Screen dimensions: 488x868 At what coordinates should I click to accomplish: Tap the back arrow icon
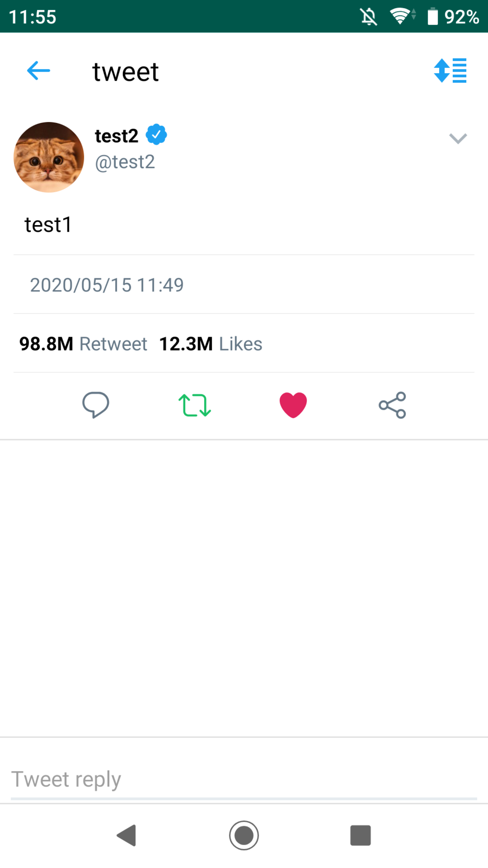pos(38,71)
